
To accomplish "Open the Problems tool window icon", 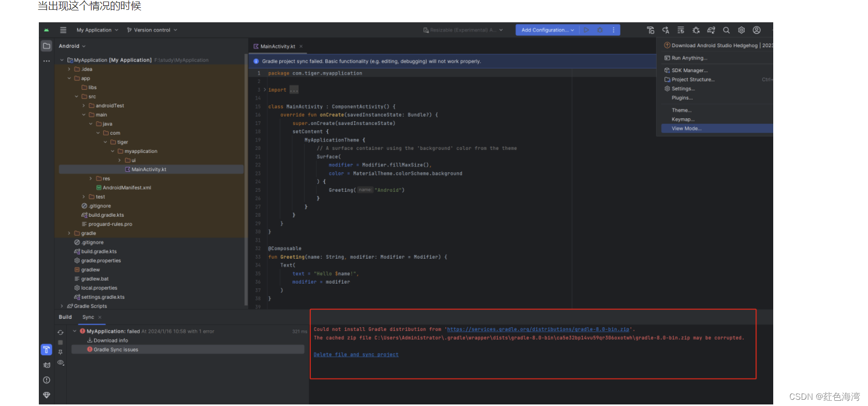I will (x=47, y=380).
